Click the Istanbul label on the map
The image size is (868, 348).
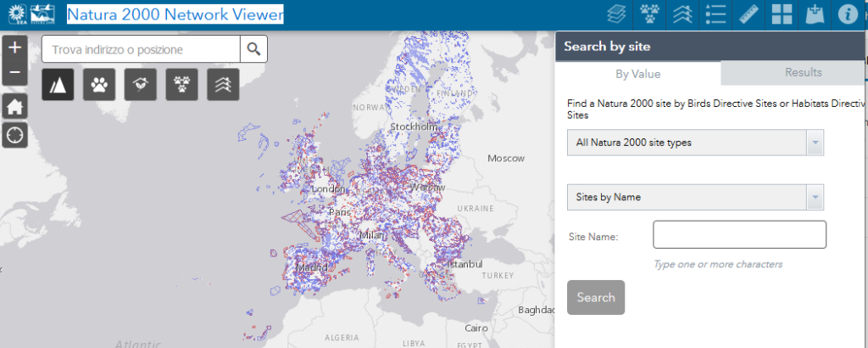click(465, 264)
